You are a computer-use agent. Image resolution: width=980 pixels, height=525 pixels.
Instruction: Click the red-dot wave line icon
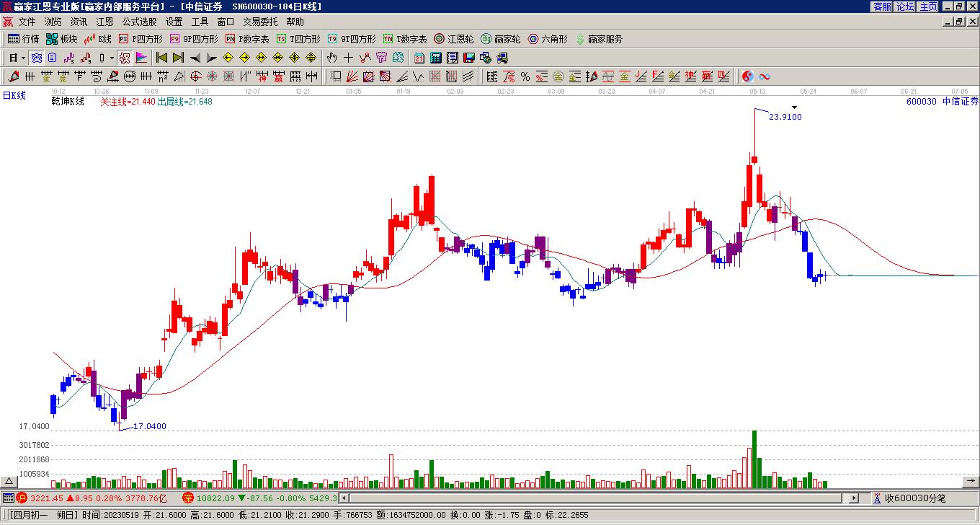(x=365, y=58)
